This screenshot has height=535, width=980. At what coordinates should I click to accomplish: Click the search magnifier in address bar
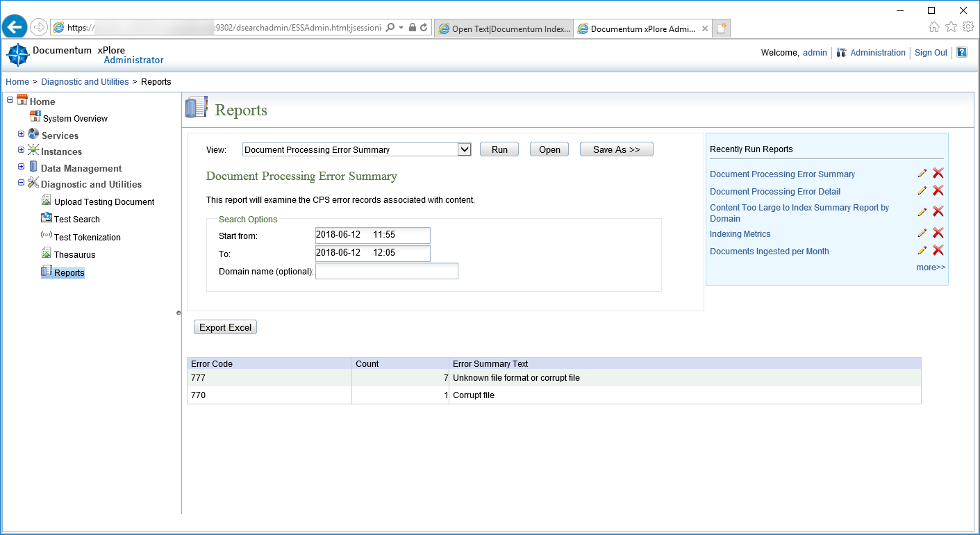click(x=390, y=27)
